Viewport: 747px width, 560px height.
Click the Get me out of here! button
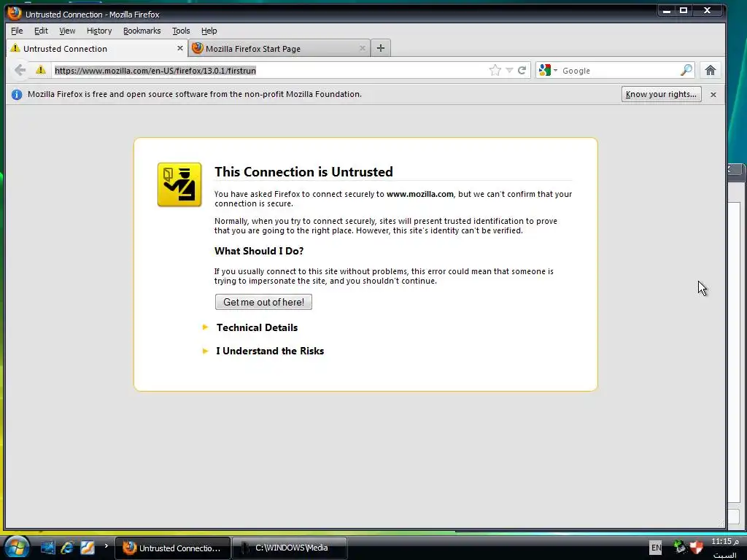263,302
